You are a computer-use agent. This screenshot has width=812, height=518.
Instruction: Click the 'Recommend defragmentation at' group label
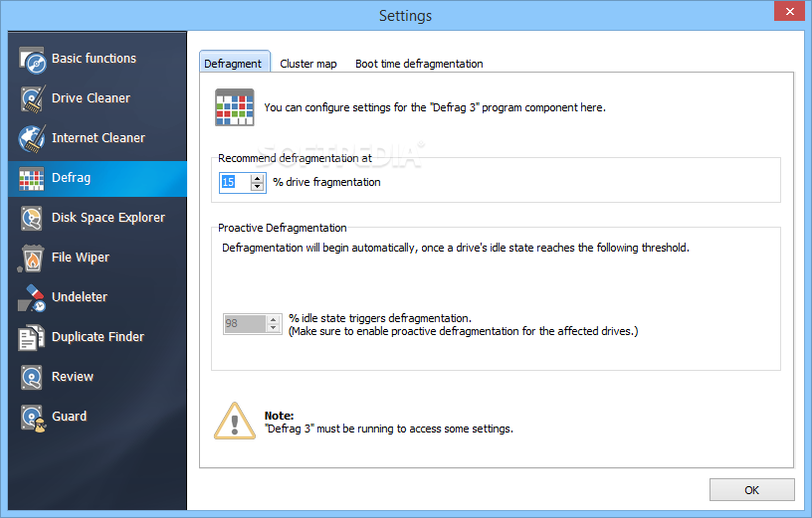point(295,158)
